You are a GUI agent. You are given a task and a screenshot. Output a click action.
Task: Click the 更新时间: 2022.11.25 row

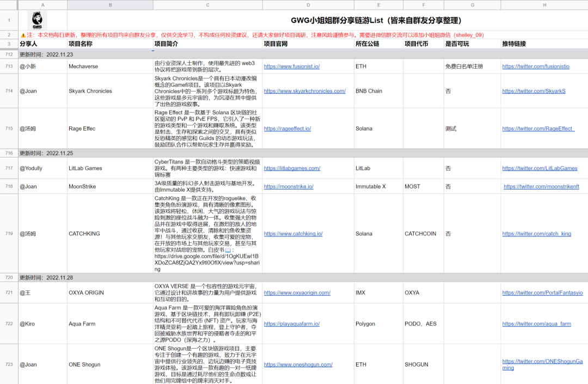tap(303, 153)
